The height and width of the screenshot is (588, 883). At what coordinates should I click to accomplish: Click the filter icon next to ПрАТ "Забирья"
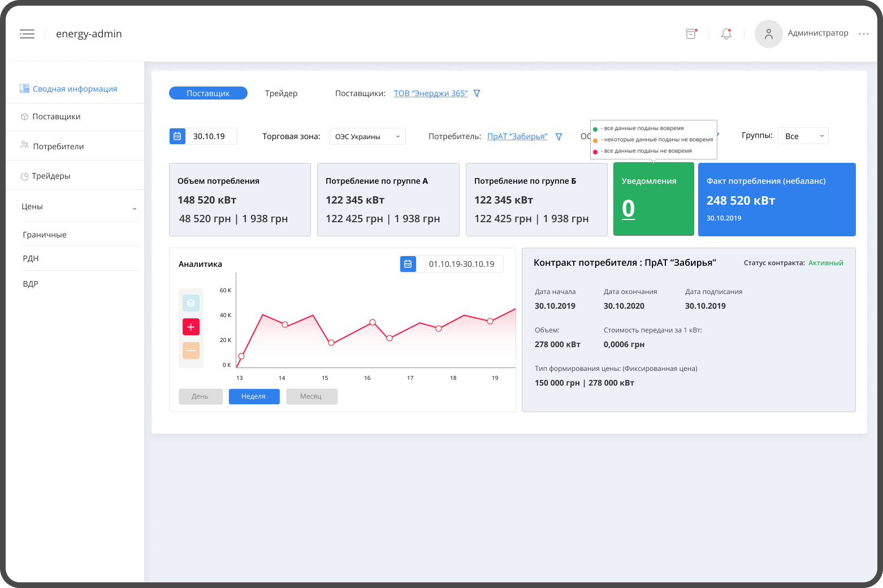[x=559, y=137]
